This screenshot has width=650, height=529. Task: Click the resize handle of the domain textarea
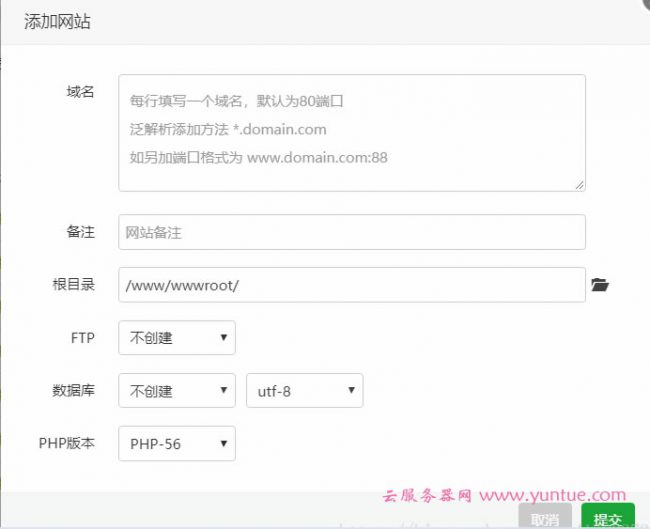coord(580,185)
